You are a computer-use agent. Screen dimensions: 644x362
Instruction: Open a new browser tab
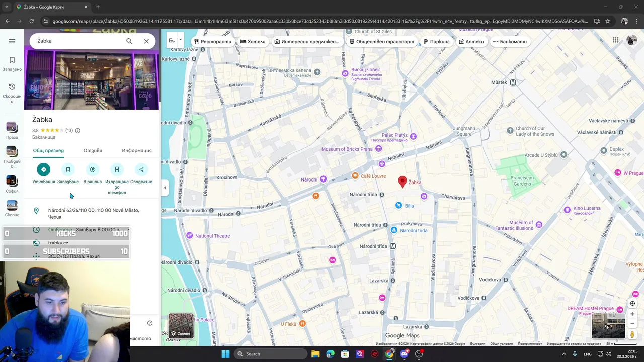point(98,7)
